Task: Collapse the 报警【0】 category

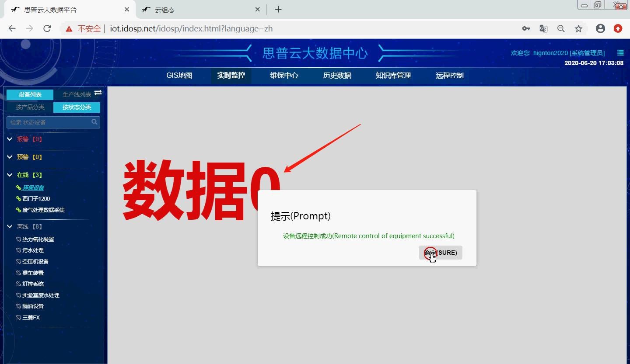Action: (10, 139)
